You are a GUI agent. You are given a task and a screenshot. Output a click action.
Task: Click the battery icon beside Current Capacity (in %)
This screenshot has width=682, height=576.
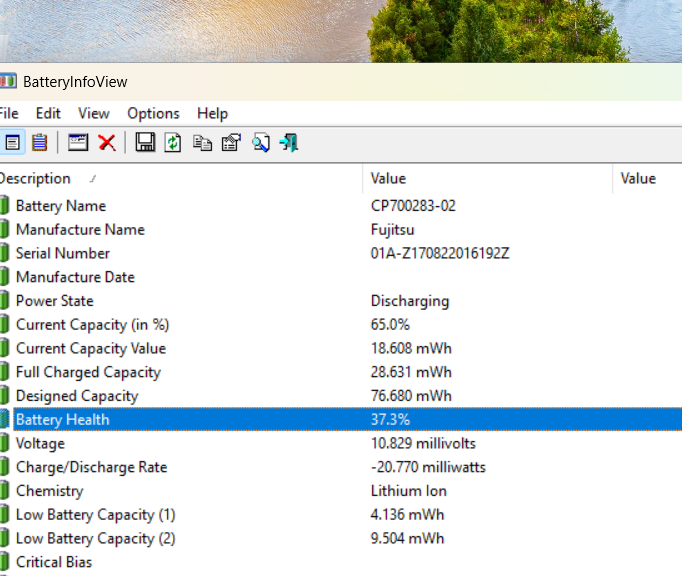(x=4, y=324)
